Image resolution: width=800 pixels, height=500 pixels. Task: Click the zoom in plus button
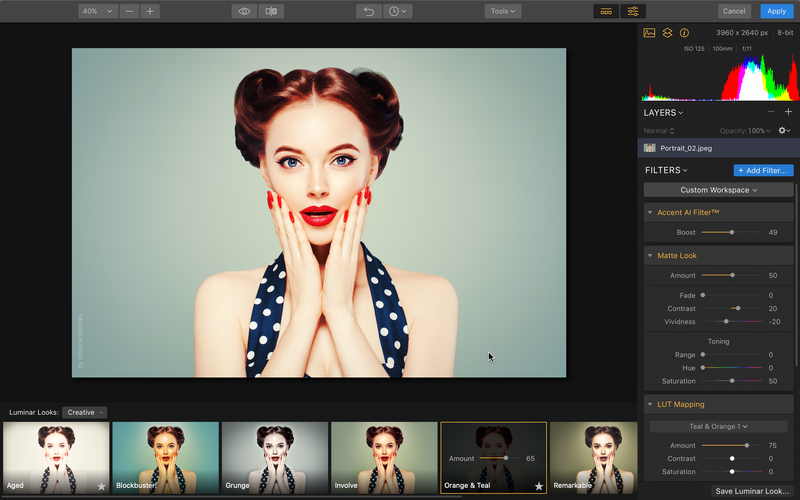(x=150, y=11)
